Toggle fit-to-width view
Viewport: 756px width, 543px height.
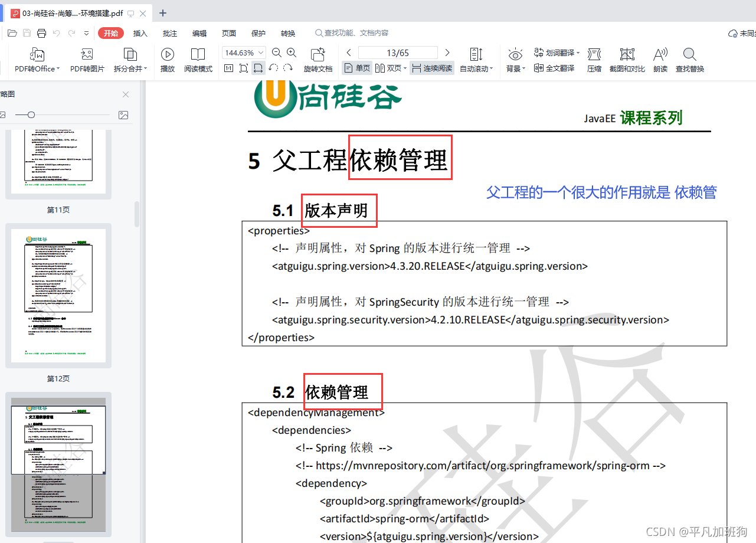258,68
